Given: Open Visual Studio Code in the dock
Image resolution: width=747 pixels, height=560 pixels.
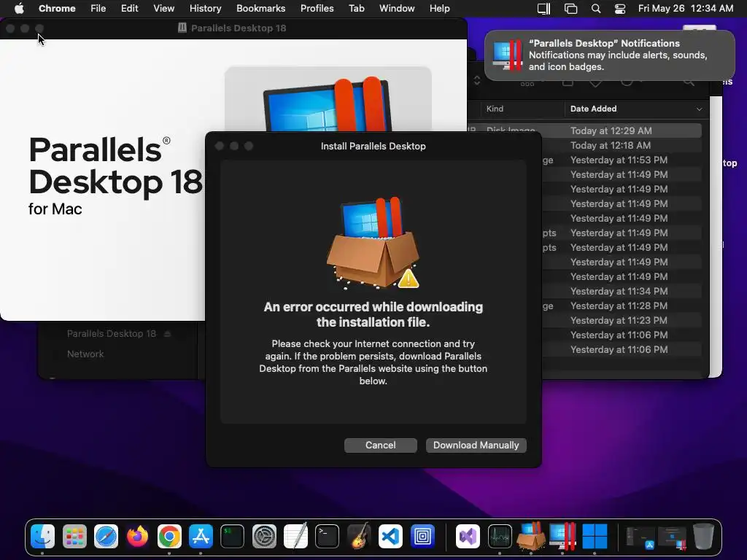Looking at the screenshot, I should tap(390, 536).
